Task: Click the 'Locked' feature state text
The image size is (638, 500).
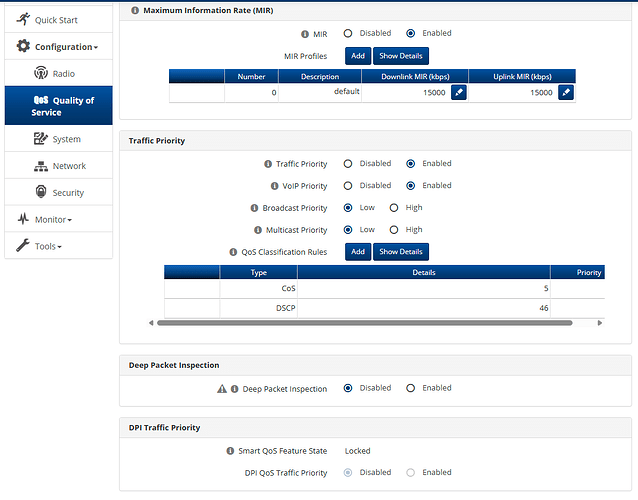Action: (x=358, y=451)
